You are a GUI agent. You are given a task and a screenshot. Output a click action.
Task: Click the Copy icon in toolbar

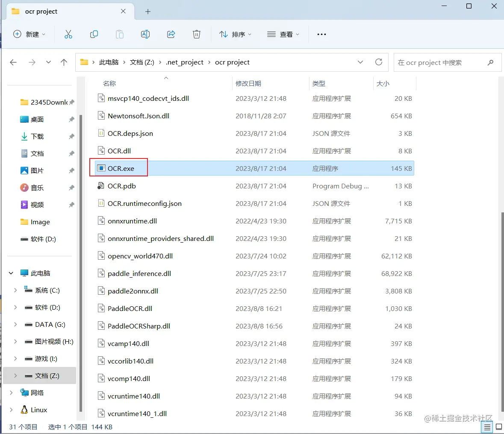tap(94, 34)
